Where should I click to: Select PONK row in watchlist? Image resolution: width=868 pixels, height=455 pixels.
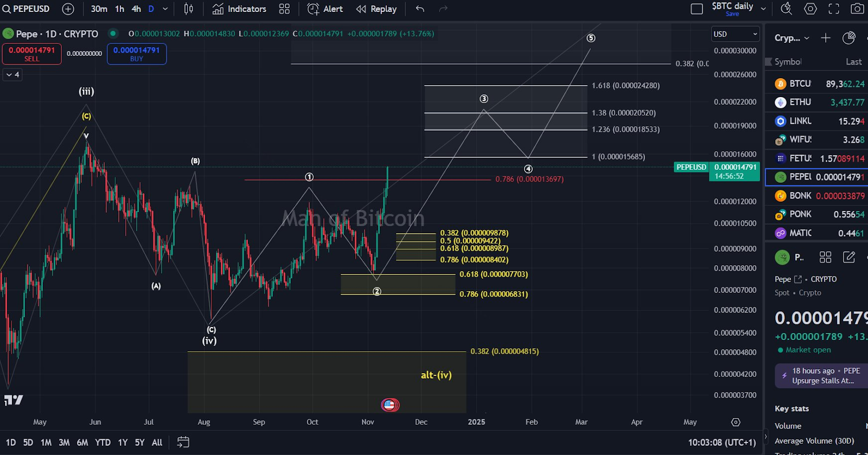click(816, 214)
